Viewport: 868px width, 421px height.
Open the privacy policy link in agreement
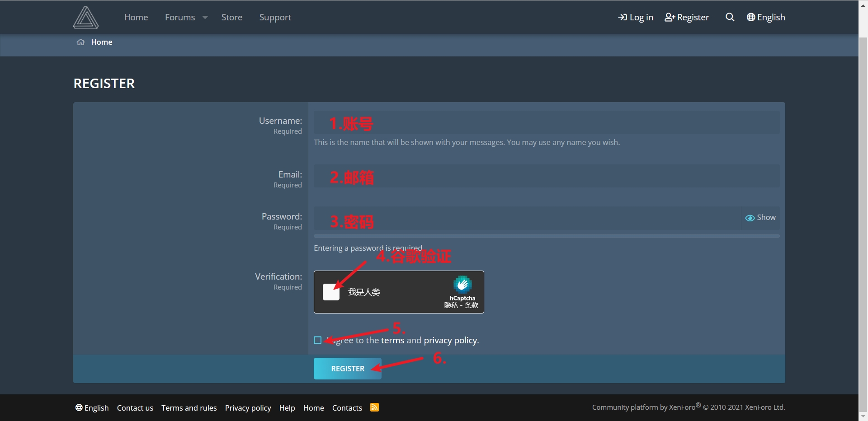450,340
